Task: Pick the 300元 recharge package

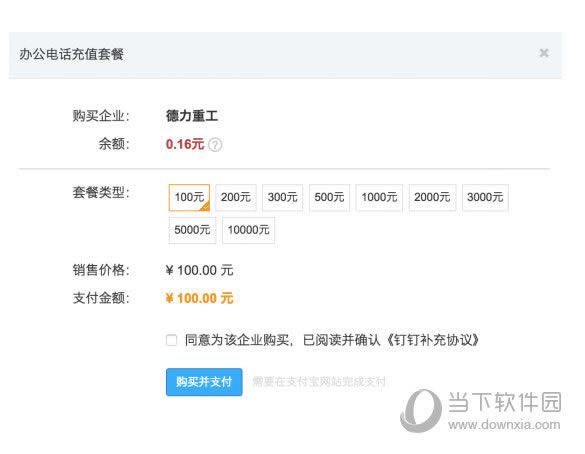Action: (x=282, y=197)
